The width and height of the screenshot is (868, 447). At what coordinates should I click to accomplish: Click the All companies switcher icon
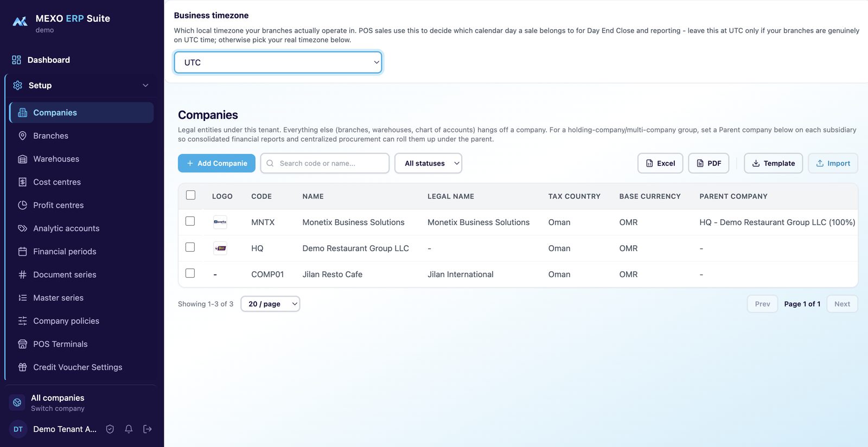coord(17,403)
